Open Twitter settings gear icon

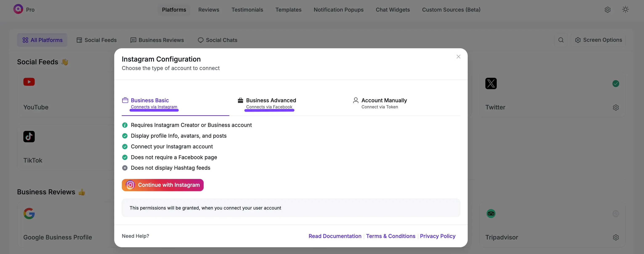pyautogui.click(x=616, y=108)
